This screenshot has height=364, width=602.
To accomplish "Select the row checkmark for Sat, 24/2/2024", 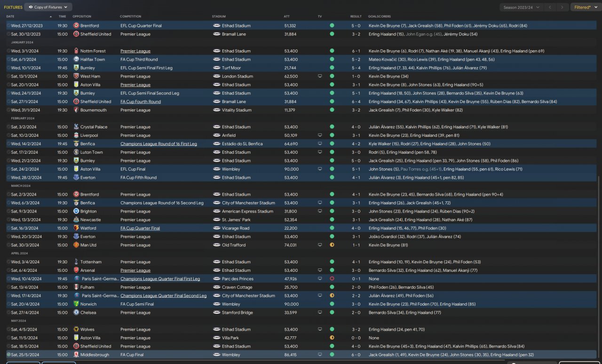I will click(x=8, y=169).
